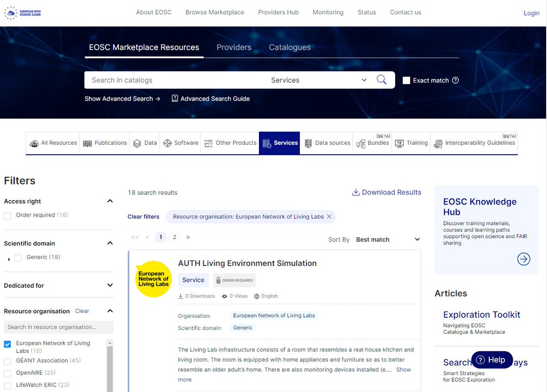The height and width of the screenshot is (392, 547).
Task: Click the Login link
Action: point(532,13)
